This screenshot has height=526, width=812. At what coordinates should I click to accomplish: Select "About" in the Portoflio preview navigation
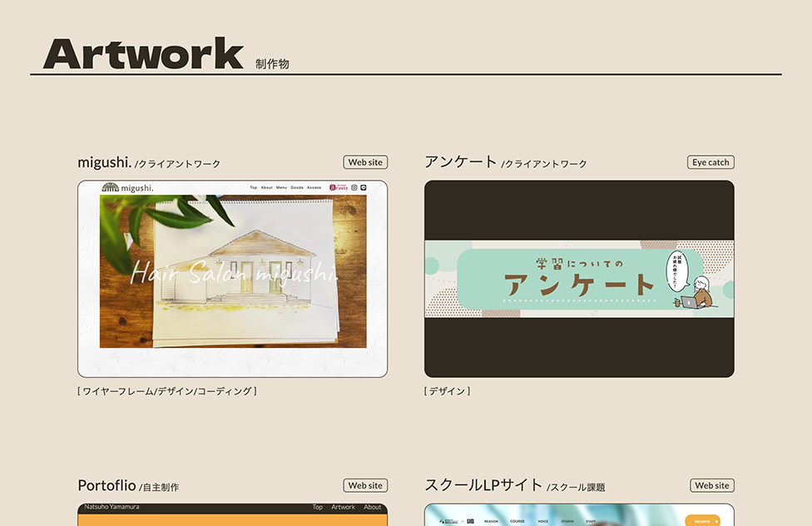point(373,507)
